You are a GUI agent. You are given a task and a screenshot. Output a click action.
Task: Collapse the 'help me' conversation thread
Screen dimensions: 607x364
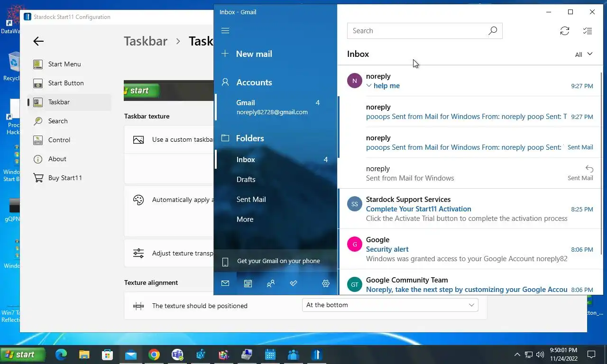click(x=369, y=86)
